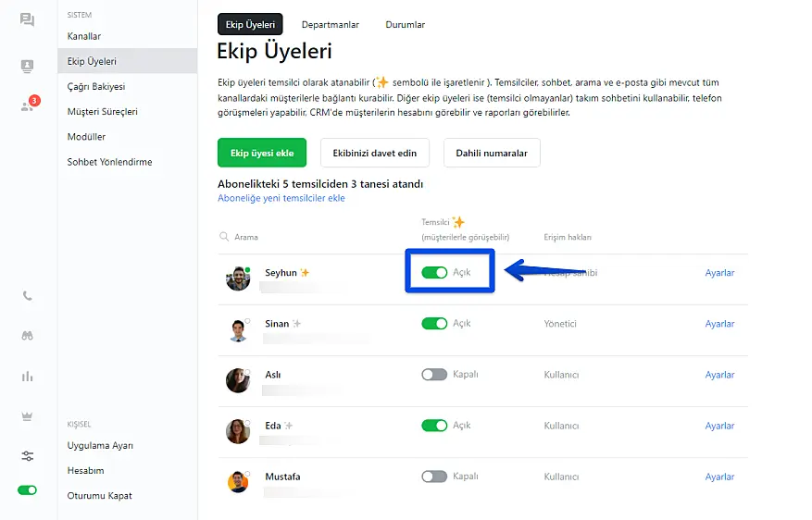Click the Arama search field
Screen dimensions: 812x520
click(x=278, y=237)
